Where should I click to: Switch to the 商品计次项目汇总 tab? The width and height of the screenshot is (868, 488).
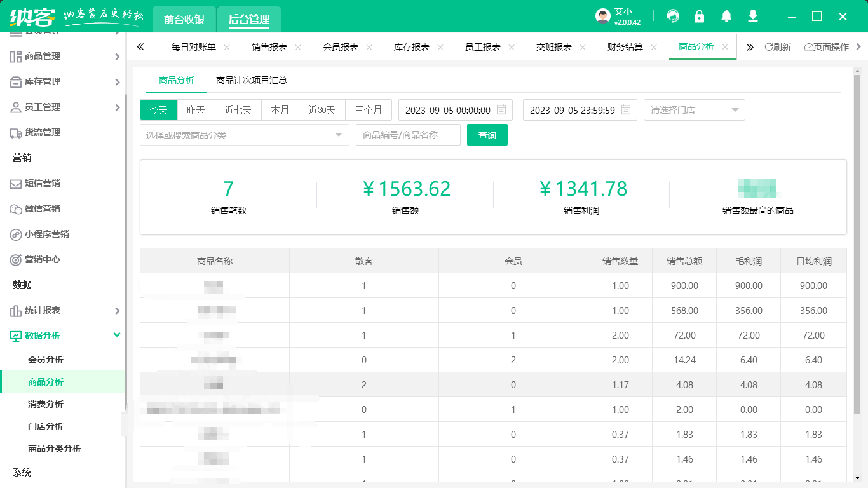[x=251, y=81]
